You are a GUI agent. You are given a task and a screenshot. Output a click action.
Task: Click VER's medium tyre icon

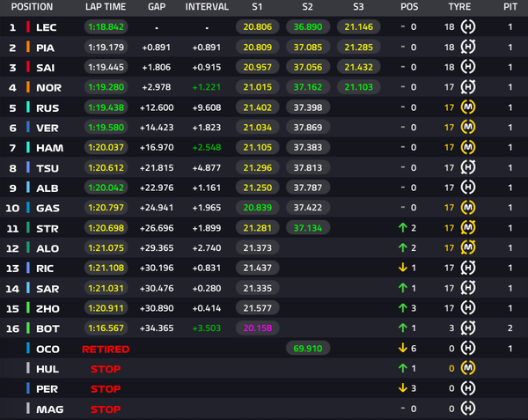[468, 128]
